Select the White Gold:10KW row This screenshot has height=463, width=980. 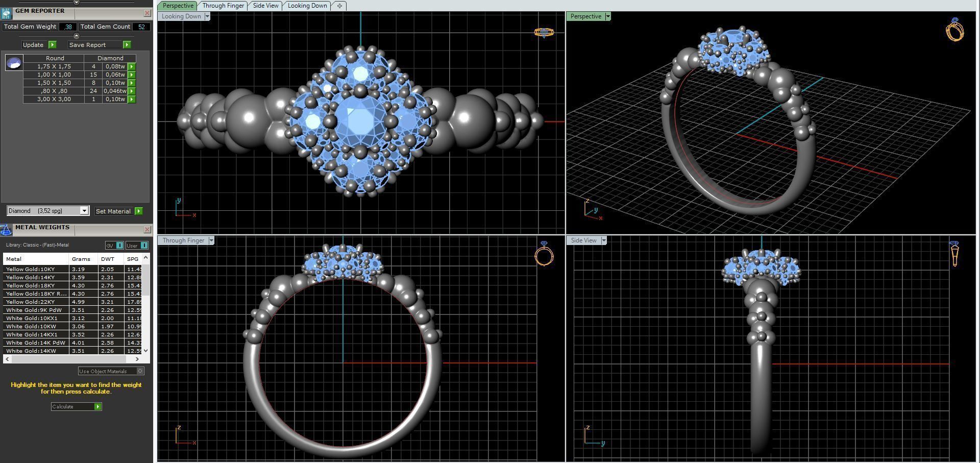73,326
